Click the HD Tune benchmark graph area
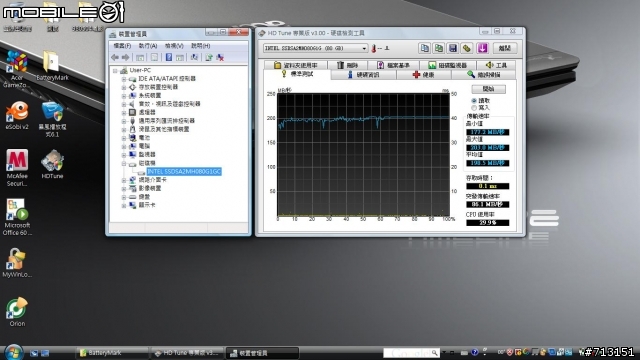This screenshot has height=360, width=640. click(363, 154)
